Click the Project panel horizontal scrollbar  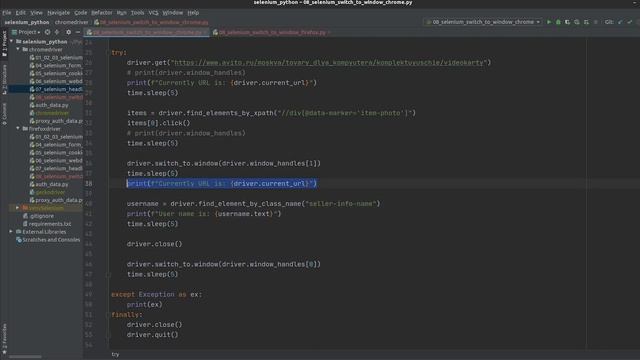point(25,357)
